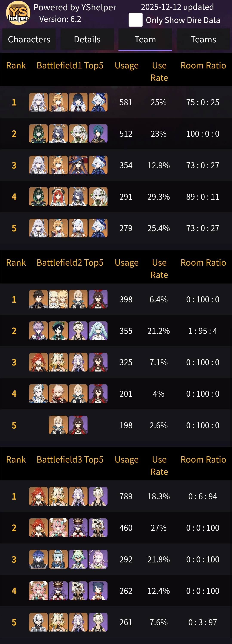This screenshot has height=644, width=232.
Task: Switch to the Characters tab
Action: [x=29, y=40]
